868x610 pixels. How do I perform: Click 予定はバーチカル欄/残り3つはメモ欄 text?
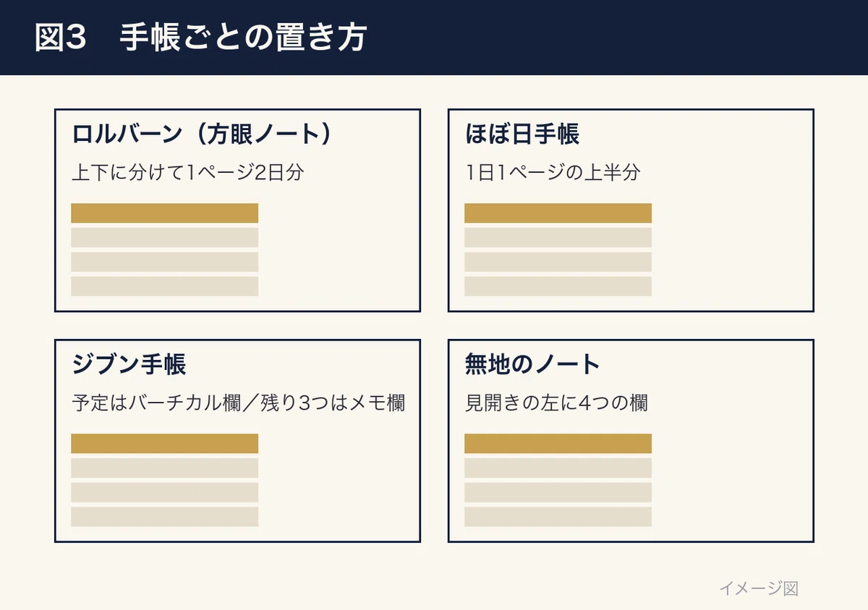click(238, 403)
